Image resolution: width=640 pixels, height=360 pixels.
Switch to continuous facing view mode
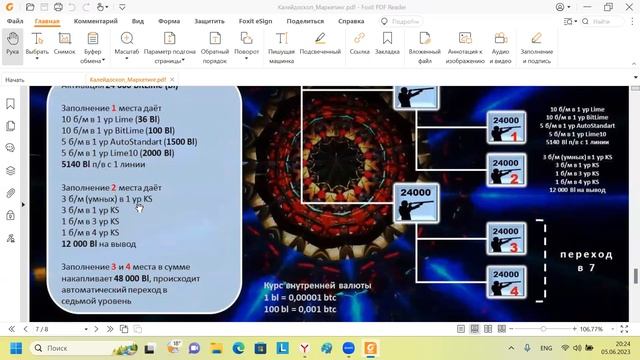pos(502,329)
